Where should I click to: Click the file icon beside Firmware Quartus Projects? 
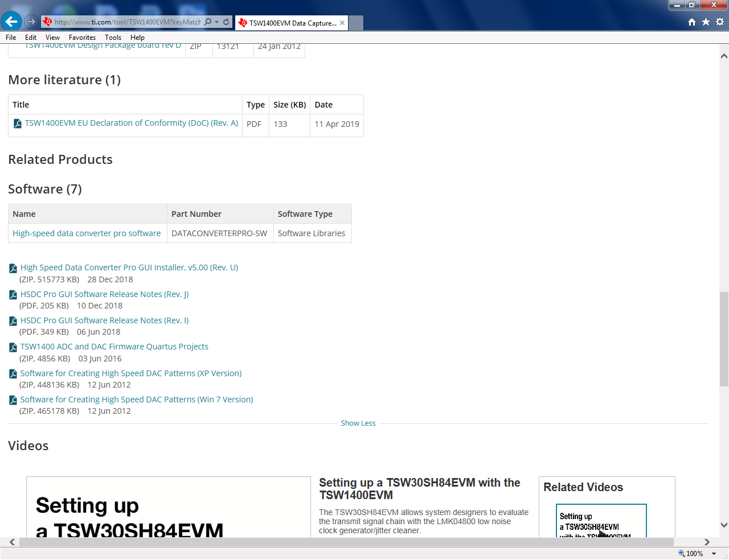click(x=13, y=347)
